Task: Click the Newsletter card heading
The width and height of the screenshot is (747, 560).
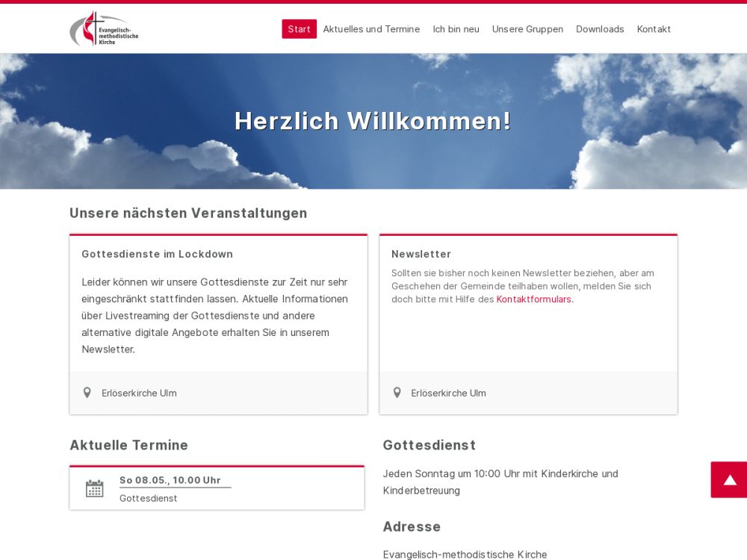Action: [421, 254]
